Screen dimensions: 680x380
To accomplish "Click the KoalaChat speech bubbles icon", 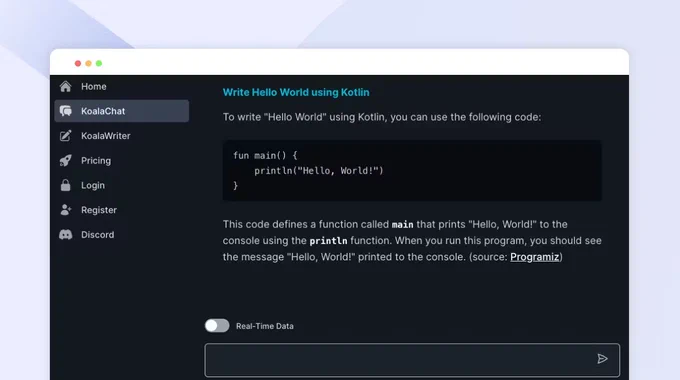I will pyautogui.click(x=65, y=111).
